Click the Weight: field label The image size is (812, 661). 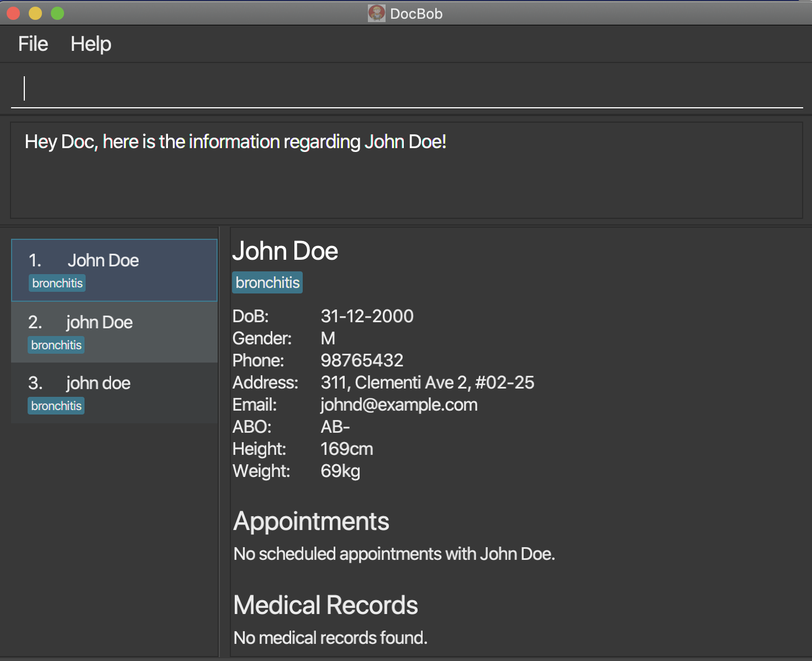pyautogui.click(x=262, y=471)
